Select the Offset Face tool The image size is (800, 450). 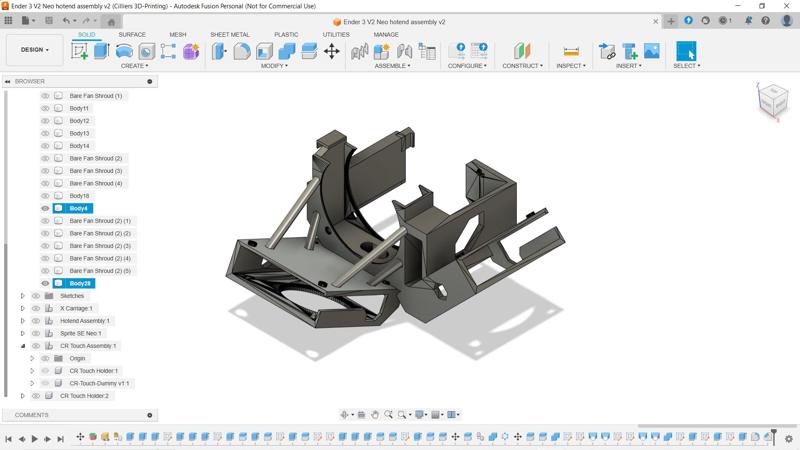click(309, 51)
